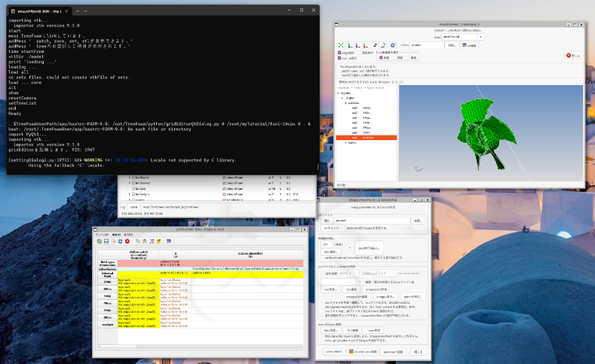Click the internalField yellow cell under U column
595x364 pixels.
(x=175, y=274)
